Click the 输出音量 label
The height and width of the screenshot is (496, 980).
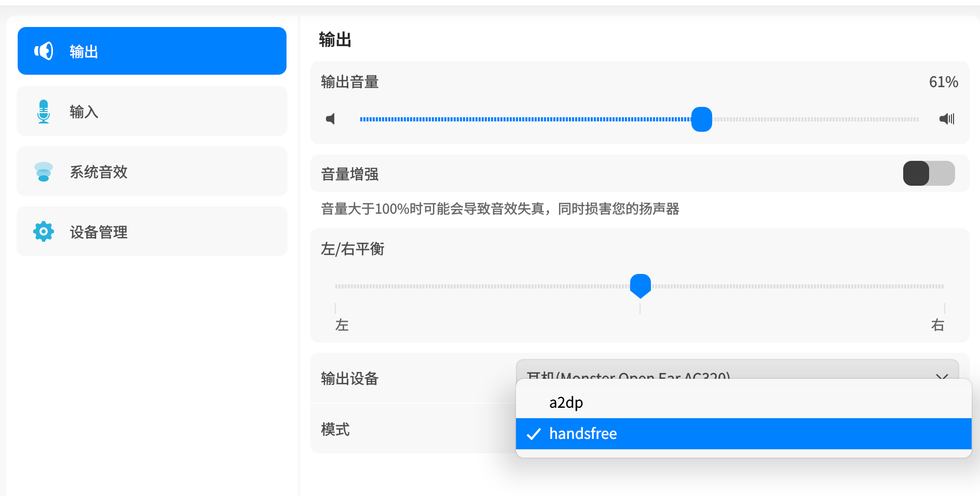coord(350,82)
